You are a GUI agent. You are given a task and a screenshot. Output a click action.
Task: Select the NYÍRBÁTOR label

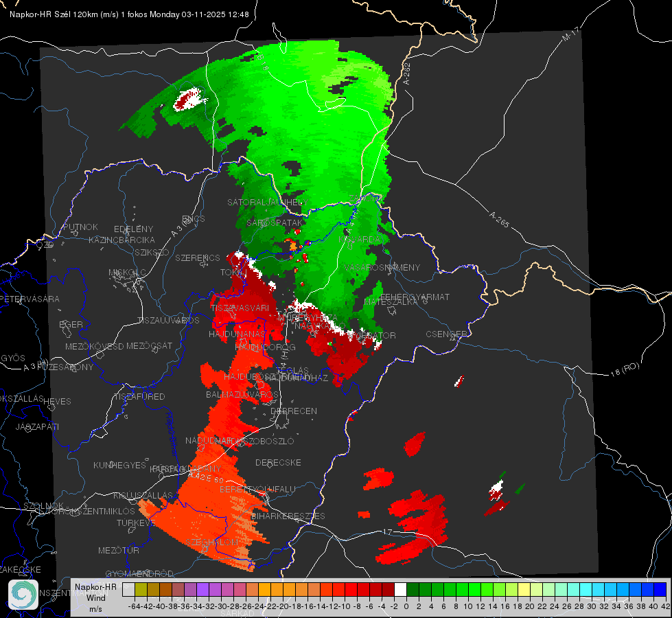pyautogui.click(x=371, y=335)
